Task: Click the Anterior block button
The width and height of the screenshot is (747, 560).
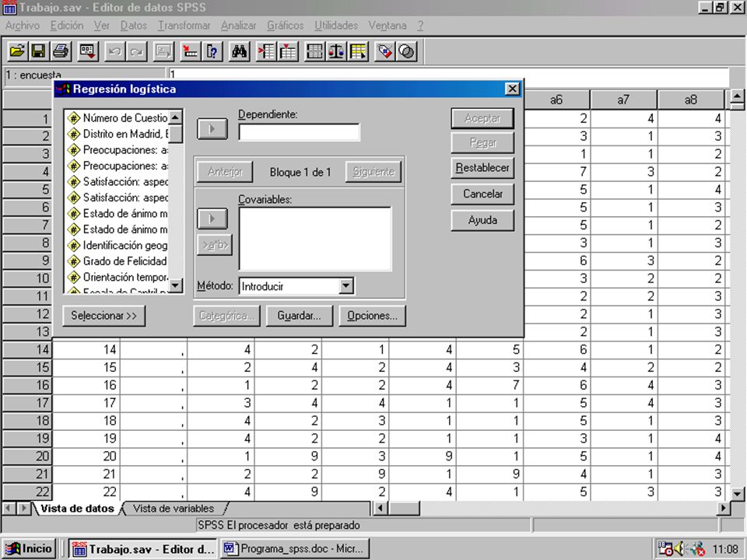Action: 225,171
